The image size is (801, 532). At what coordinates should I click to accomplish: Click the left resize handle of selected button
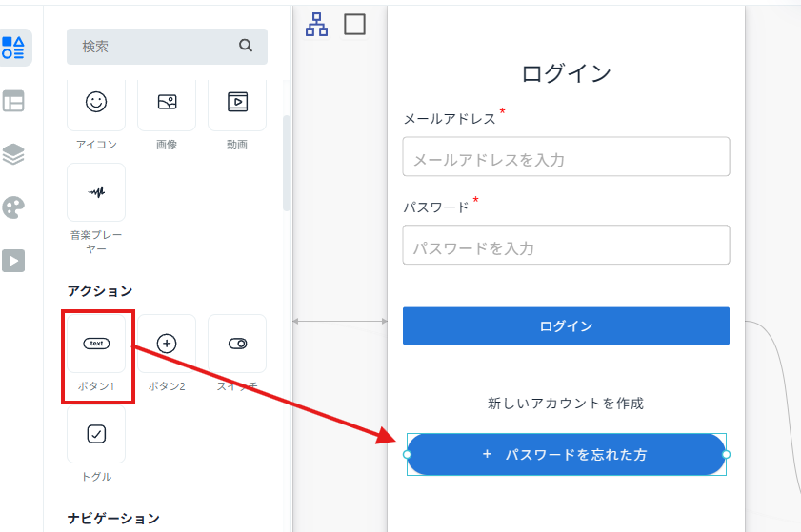click(407, 454)
